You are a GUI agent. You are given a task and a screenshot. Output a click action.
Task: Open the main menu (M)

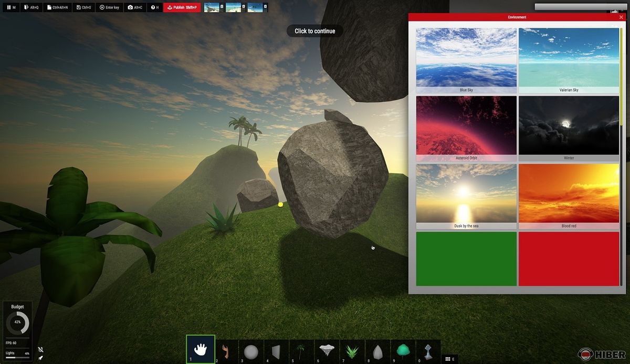pos(10,7)
